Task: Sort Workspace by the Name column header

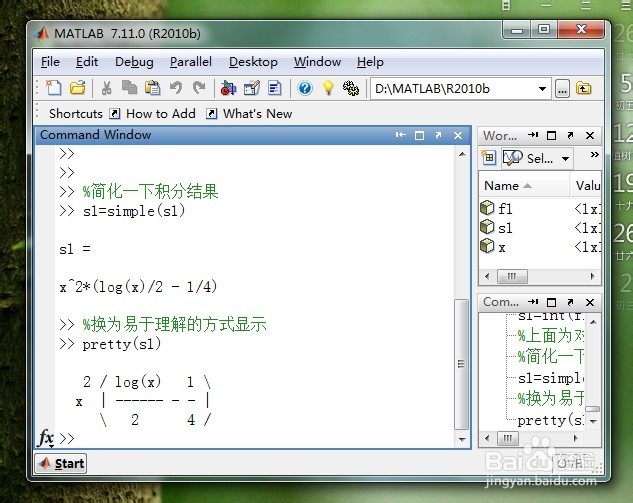Action: pos(524,186)
